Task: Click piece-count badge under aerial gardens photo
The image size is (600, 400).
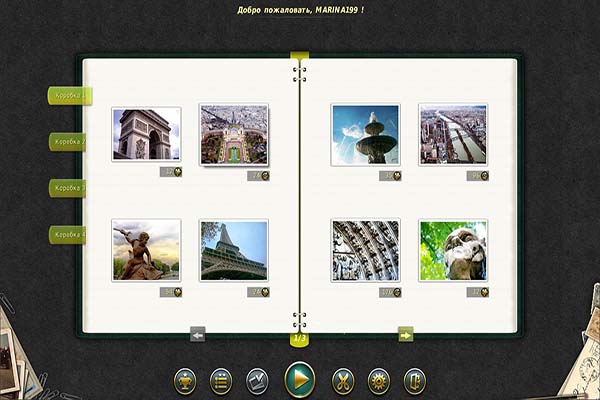Action: (x=258, y=176)
